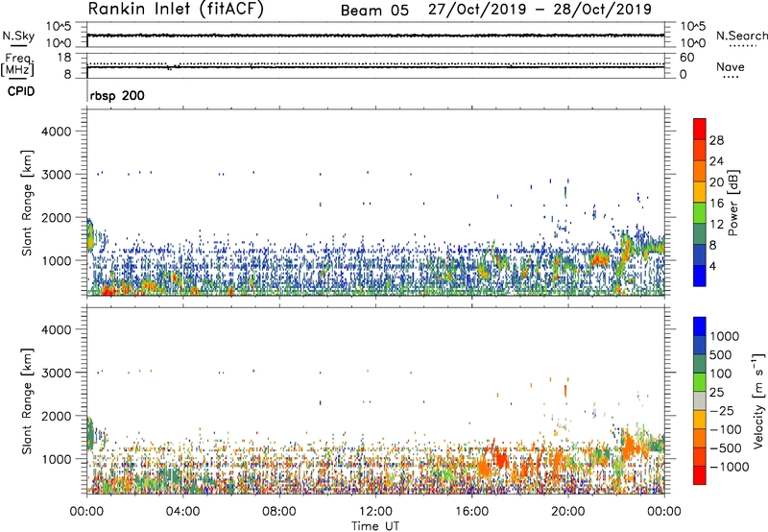Click the 60 tick on Nave axis

(686, 58)
